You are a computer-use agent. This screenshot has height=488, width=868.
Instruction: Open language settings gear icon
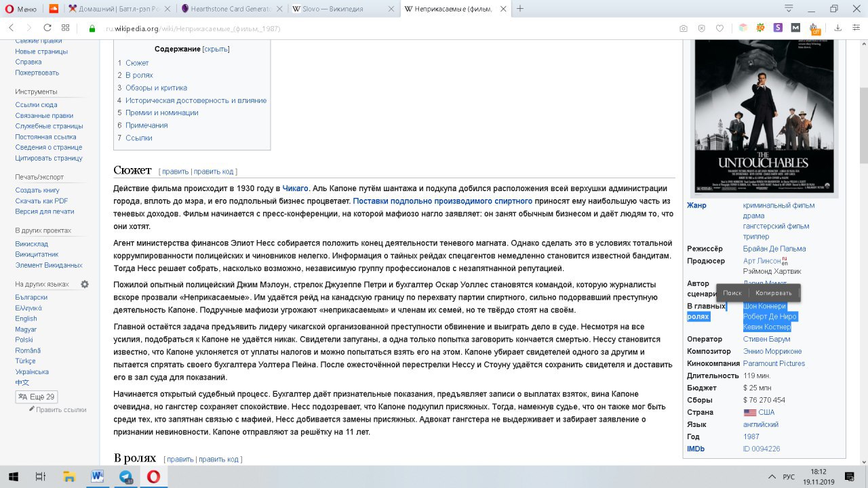[x=85, y=284]
